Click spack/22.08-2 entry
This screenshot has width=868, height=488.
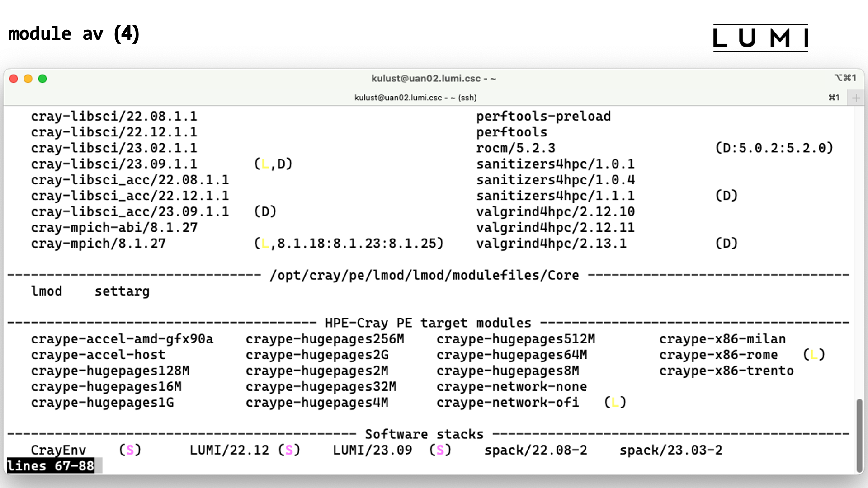click(536, 450)
